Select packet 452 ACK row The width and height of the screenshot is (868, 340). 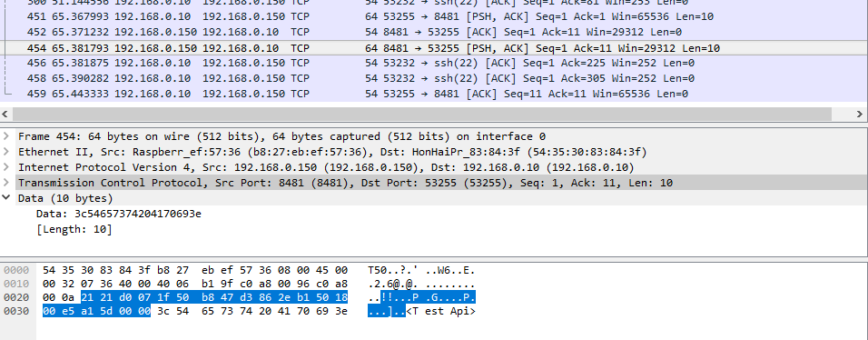point(434,32)
